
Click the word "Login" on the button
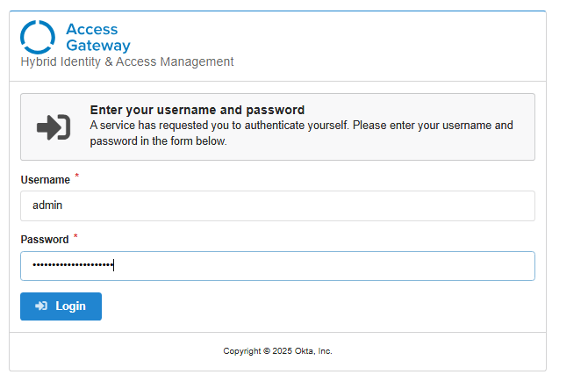pyautogui.click(x=70, y=306)
